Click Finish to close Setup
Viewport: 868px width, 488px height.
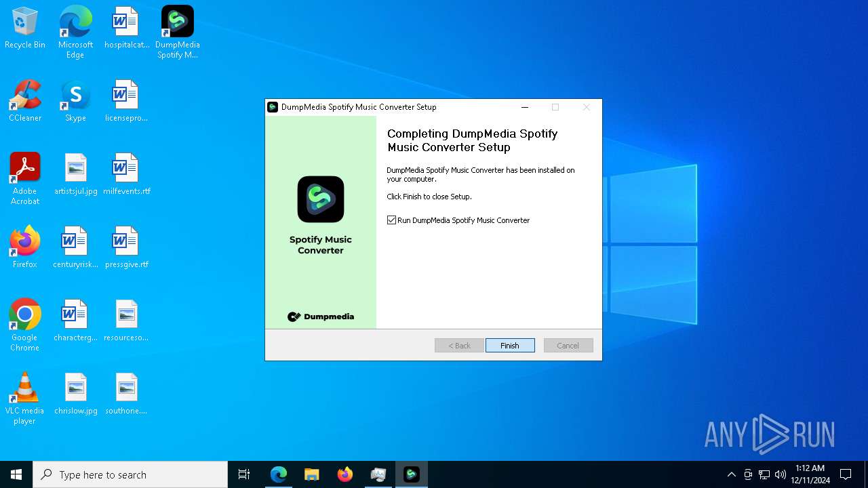pyautogui.click(x=510, y=346)
